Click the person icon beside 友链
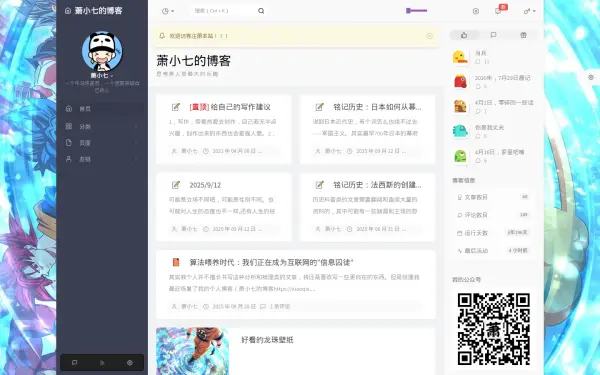 point(69,158)
